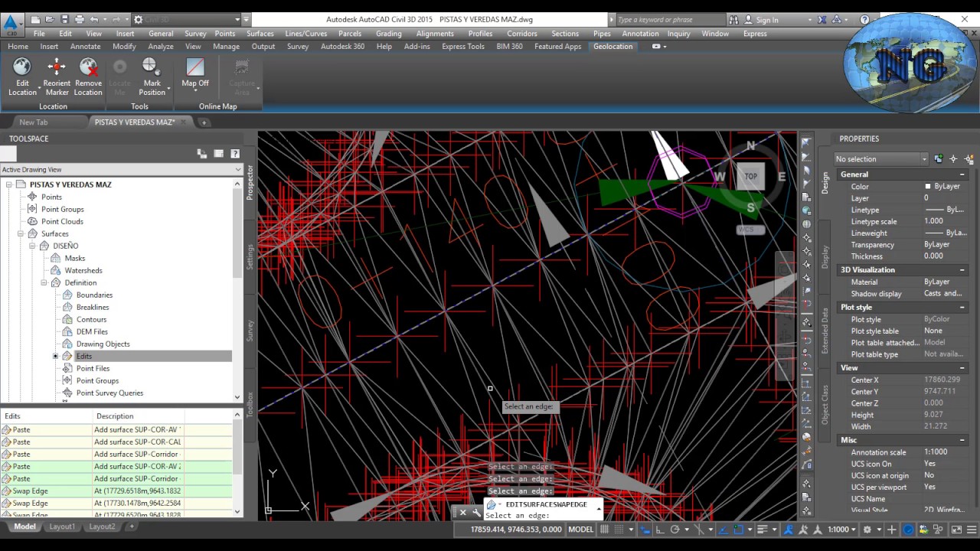Switch to the Layout1 tab
The height and width of the screenshot is (551, 980).
coord(62,527)
